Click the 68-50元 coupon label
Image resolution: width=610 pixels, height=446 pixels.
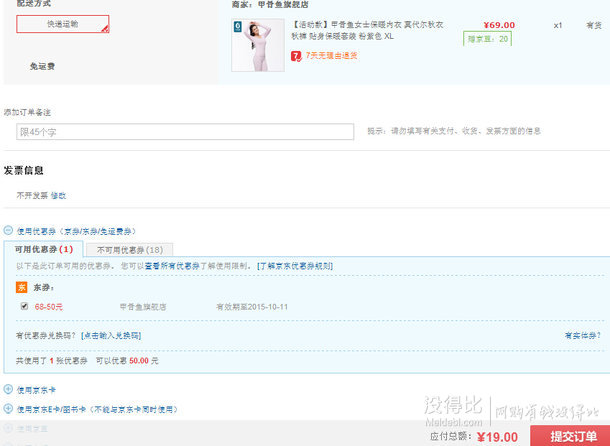tap(49, 307)
